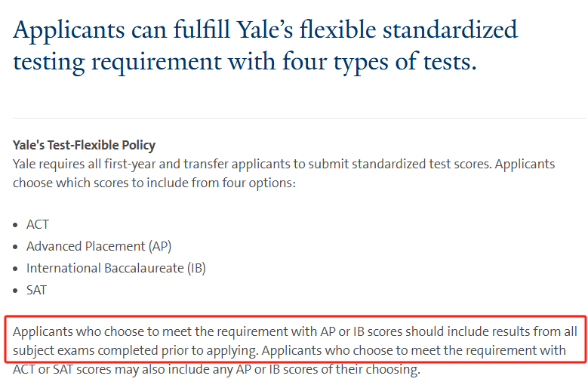
Task: Click the "Yale's Test-Flexible Policy" bold subheading
Action: click(x=84, y=145)
